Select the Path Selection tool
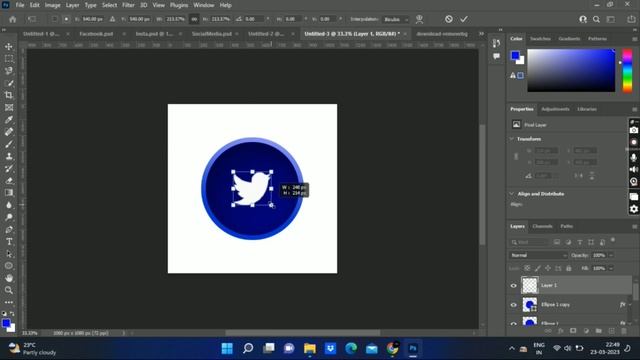This screenshot has width=640, height=360. (x=9, y=254)
